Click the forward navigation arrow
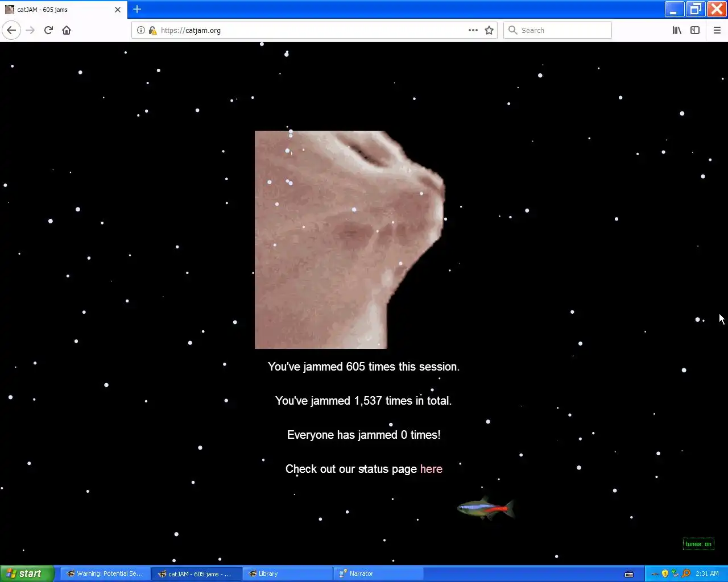 (x=31, y=30)
